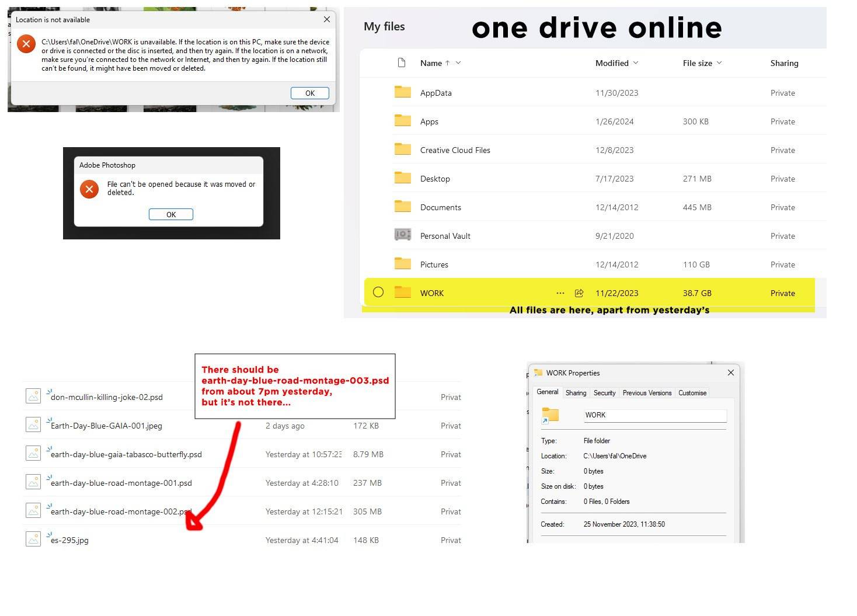The height and width of the screenshot is (616, 857).
Task: Open the Pictures folder icon
Action: click(403, 263)
